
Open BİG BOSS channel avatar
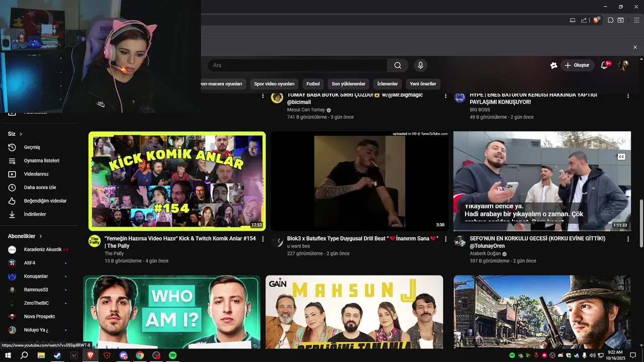(x=460, y=97)
